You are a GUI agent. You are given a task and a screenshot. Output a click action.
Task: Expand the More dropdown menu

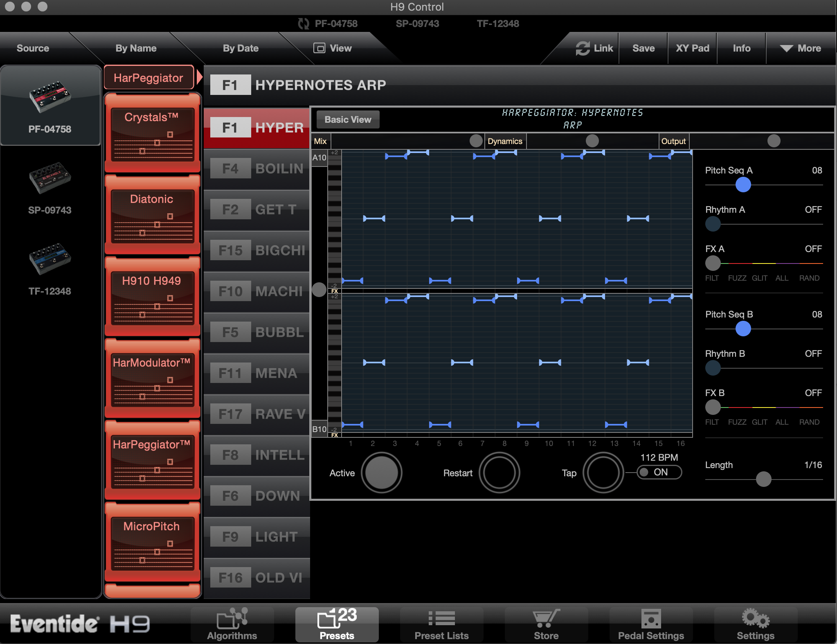pos(801,48)
